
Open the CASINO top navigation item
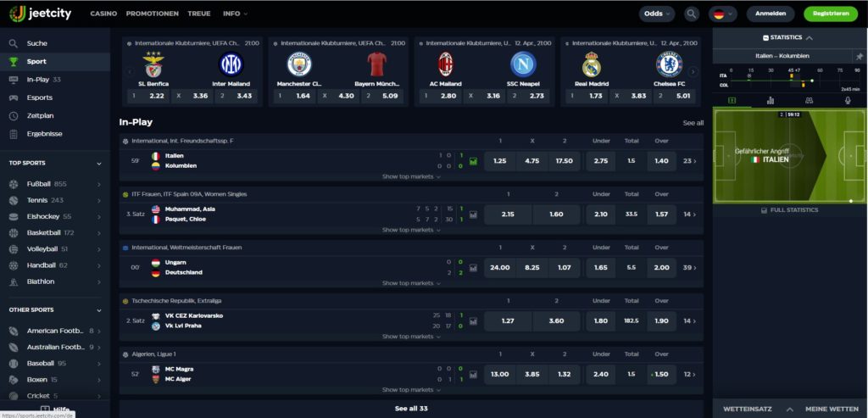click(x=103, y=14)
